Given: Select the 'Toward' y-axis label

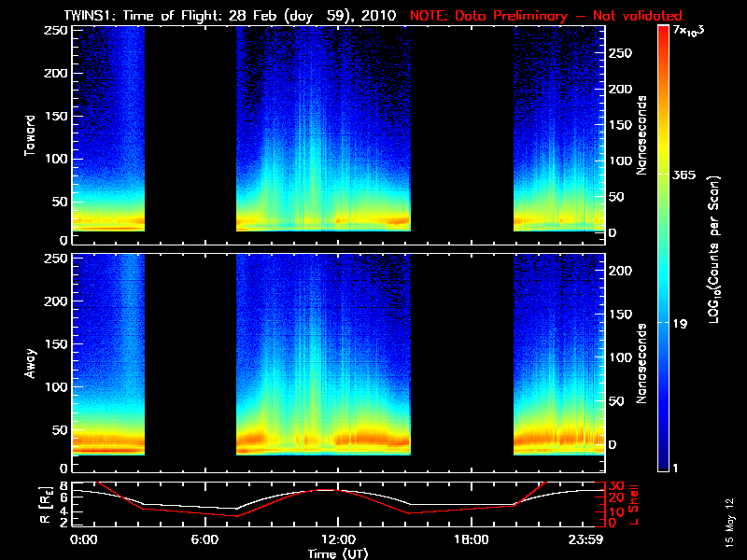Looking at the screenshot, I should click(x=31, y=136).
